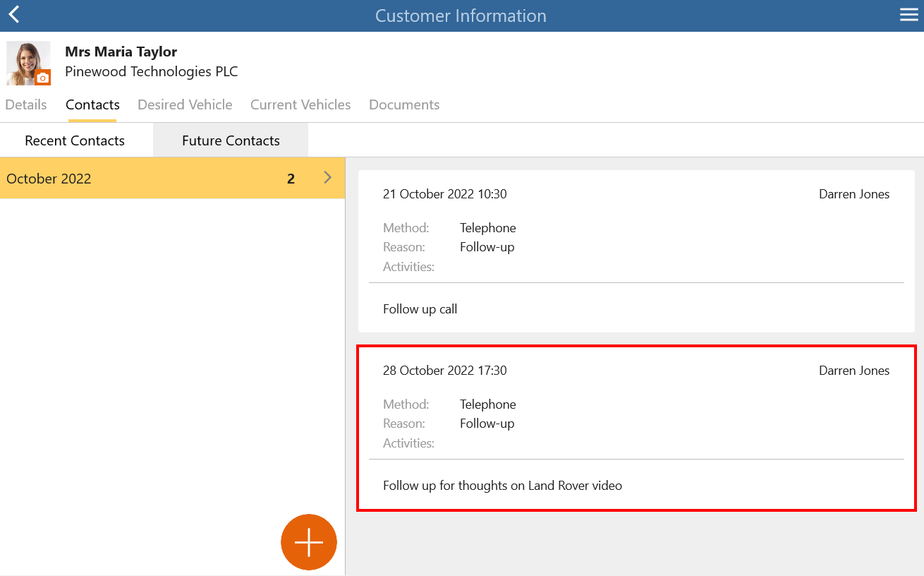The height and width of the screenshot is (576, 924).
Task: Open the 28 October 2022 contact card
Action: [636, 428]
